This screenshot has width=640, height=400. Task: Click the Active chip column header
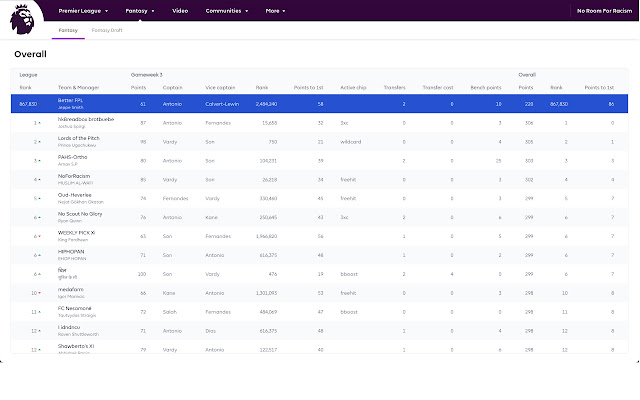pyautogui.click(x=354, y=87)
